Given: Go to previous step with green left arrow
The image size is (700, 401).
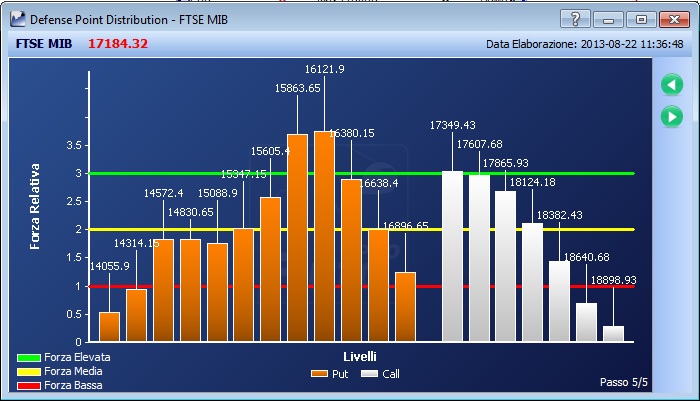Looking at the screenshot, I should click(x=672, y=84).
